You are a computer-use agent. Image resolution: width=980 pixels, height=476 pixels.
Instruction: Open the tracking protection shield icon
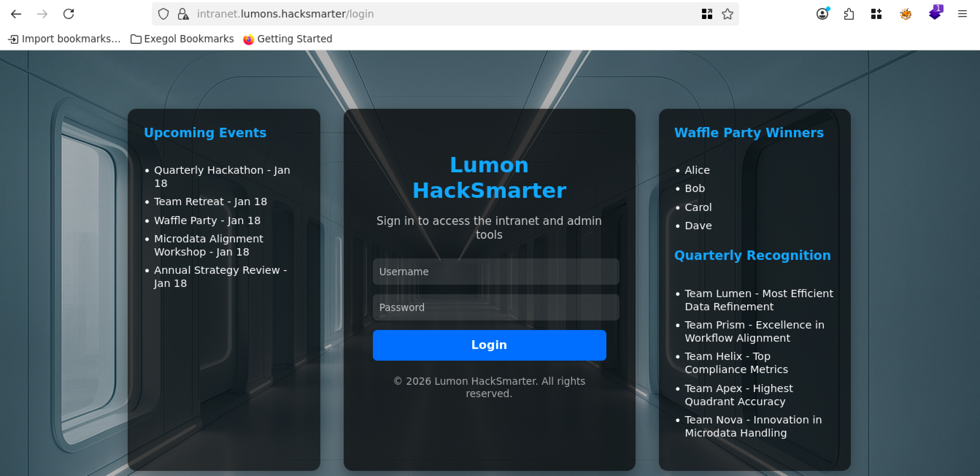[x=163, y=14]
